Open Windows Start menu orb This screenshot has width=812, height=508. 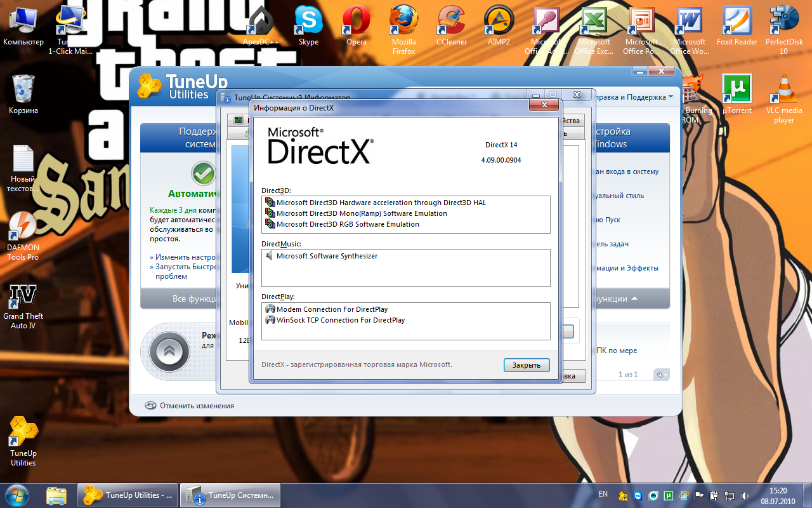[17, 494]
